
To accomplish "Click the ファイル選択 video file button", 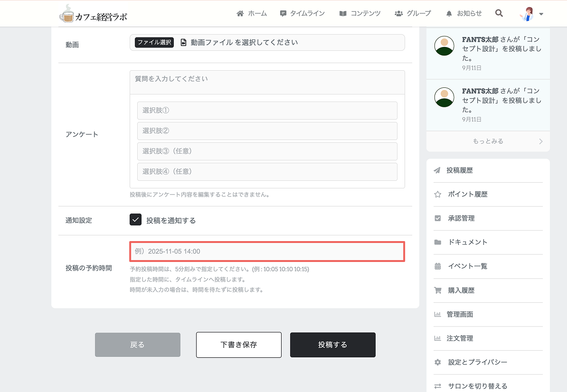I will click(x=154, y=42).
